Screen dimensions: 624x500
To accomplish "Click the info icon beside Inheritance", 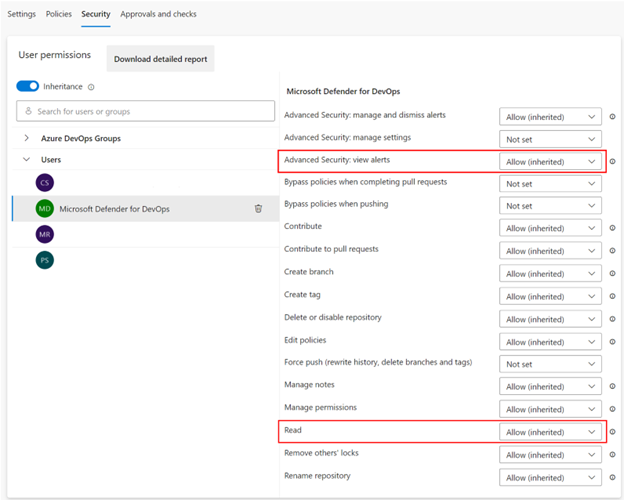I will (x=91, y=87).
